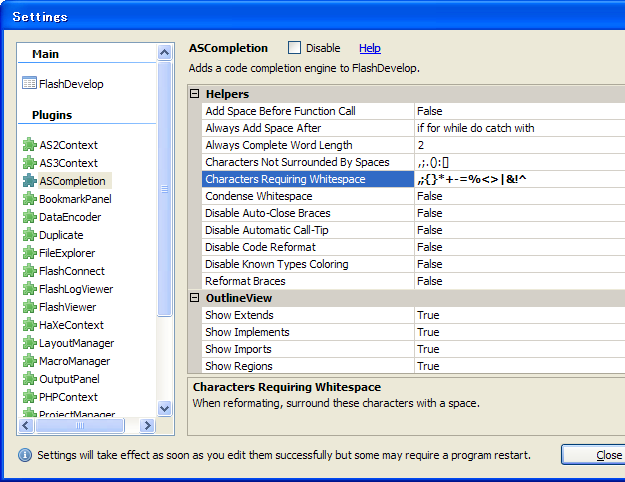The width and height of the screenshot is (625, 482).
Task: Select the Condense Whitespace property
Action: pos(308,196)
